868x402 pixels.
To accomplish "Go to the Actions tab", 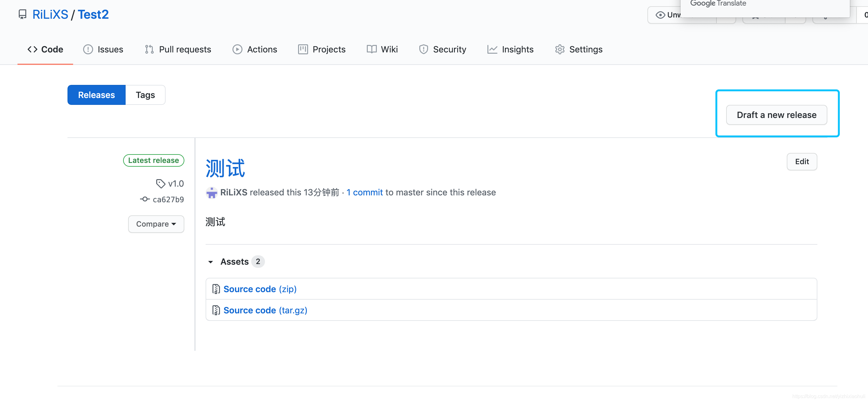I will (255, 50).
